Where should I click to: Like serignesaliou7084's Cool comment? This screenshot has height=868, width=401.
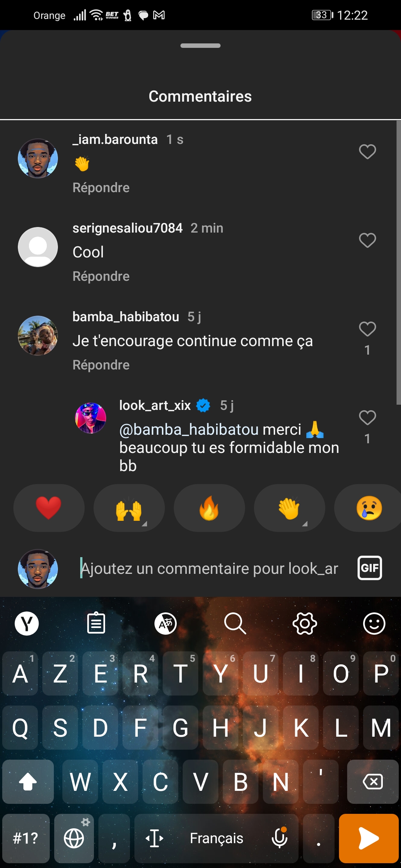click(x=367, y=240)
